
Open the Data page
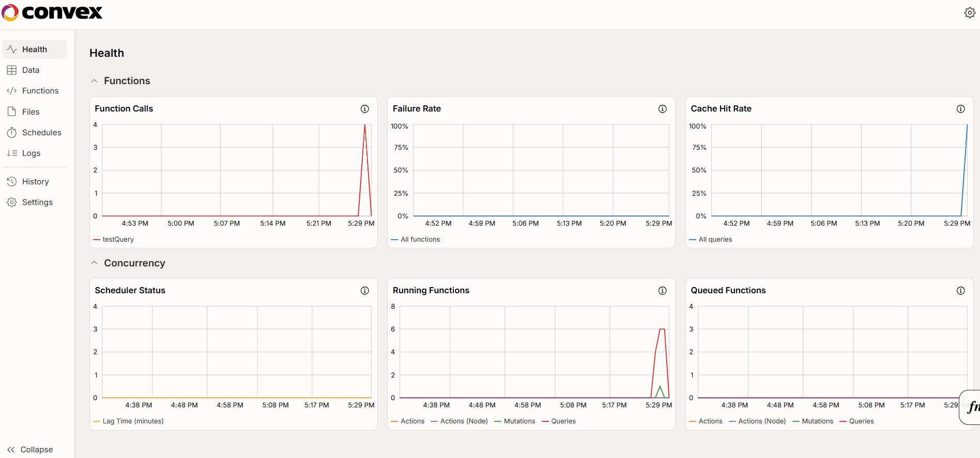pos(35,70)
